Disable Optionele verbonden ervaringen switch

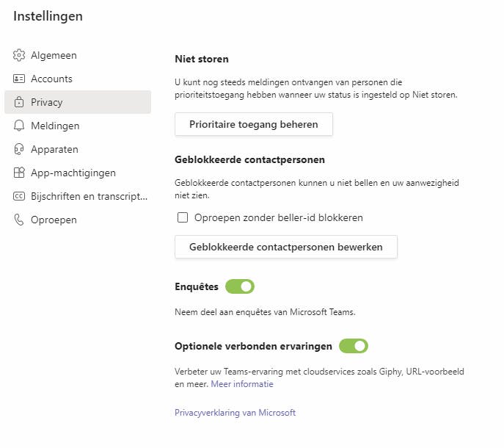click(354, 346)
